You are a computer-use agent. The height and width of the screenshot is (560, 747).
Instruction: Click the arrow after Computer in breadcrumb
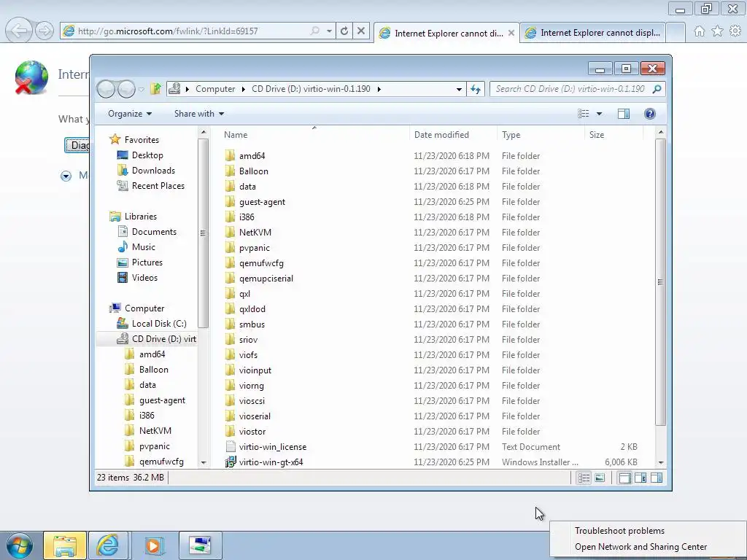244,89
